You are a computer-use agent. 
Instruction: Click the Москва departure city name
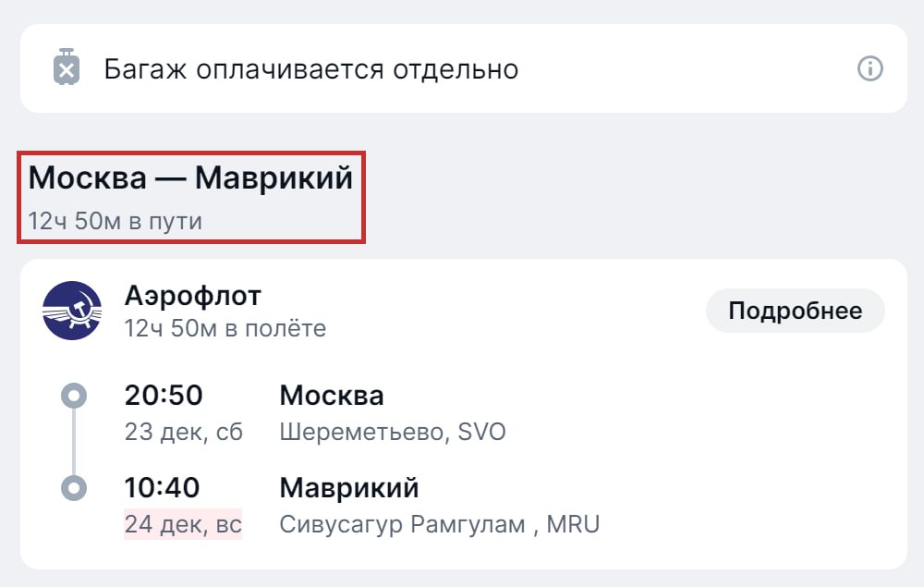point(332,396)
